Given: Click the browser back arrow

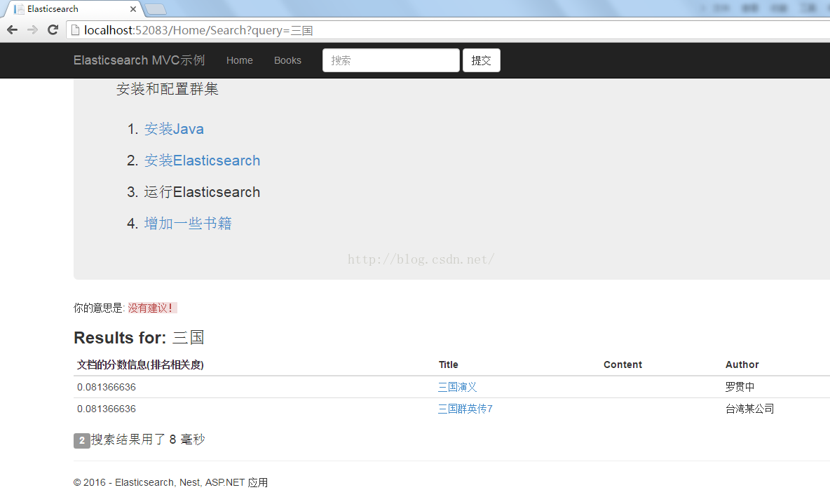Looking at the screenshot, I should [x=12, y=30].
